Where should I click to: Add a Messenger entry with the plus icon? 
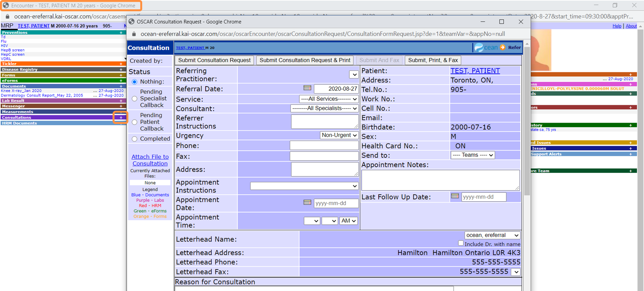click(121, 106)
